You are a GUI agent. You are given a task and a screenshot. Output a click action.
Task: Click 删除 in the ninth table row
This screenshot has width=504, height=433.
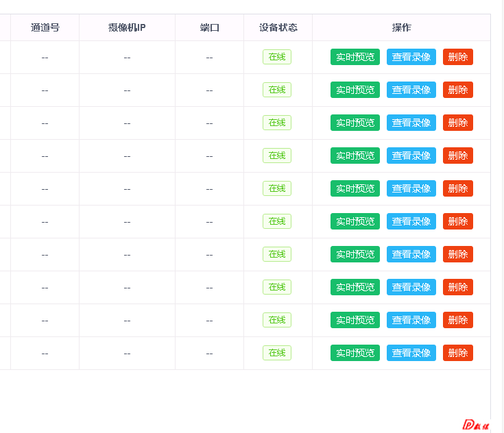[x=458, y=320]
